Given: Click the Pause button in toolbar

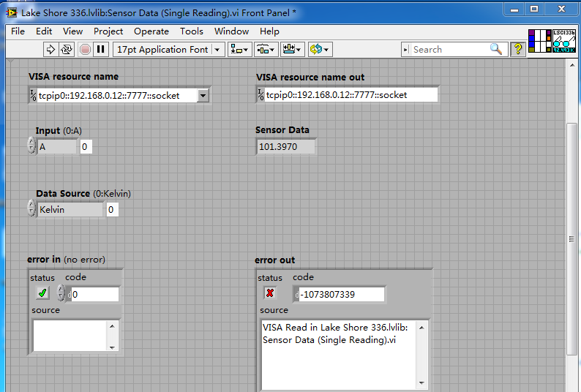Looking at the screenshot, I should 101,49.
